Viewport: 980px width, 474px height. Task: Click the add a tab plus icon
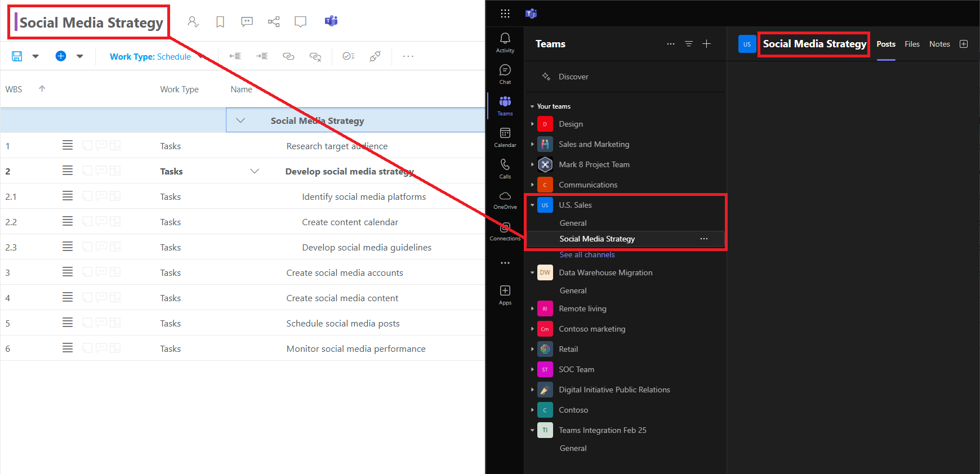point(964,44)
